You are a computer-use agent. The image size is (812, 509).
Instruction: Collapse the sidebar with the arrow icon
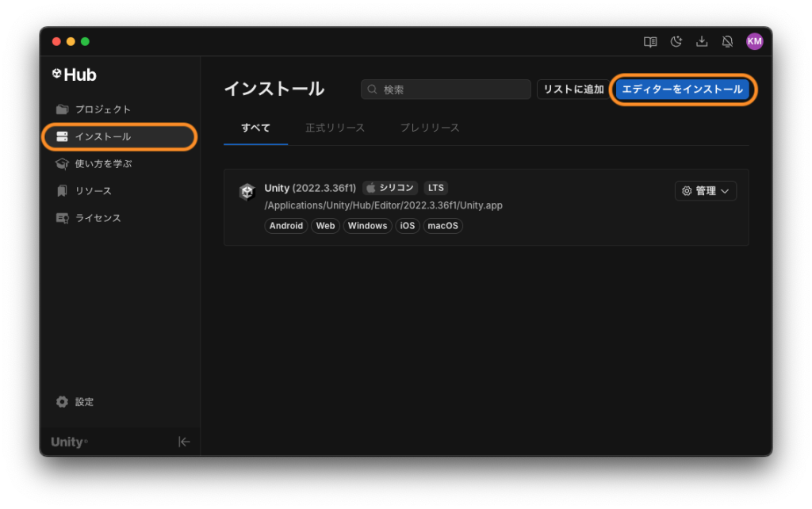pos(184,442)
